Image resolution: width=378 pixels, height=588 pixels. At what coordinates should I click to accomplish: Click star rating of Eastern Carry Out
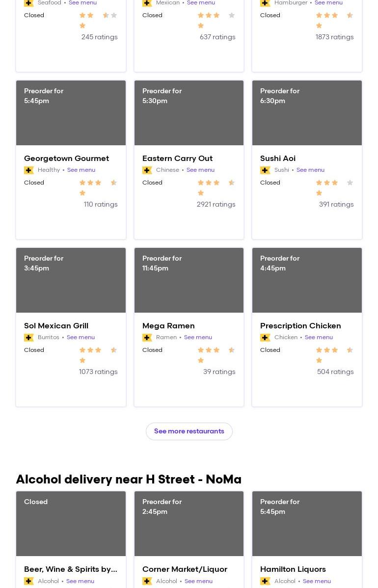(x=216, y=187)
